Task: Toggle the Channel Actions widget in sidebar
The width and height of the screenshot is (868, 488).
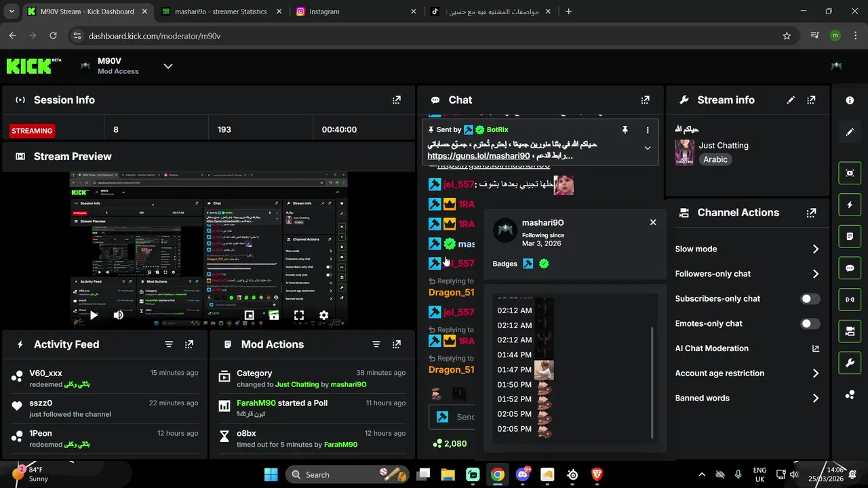Action: point(850,331)
